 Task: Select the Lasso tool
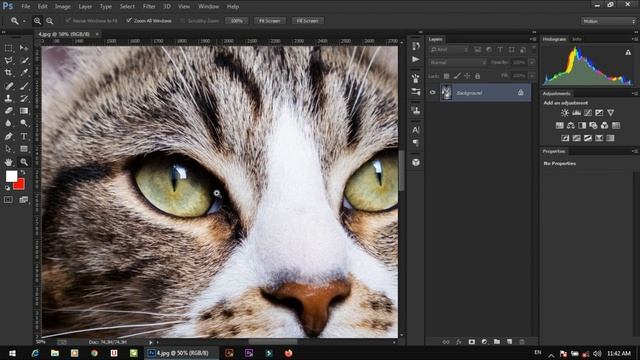8,60
